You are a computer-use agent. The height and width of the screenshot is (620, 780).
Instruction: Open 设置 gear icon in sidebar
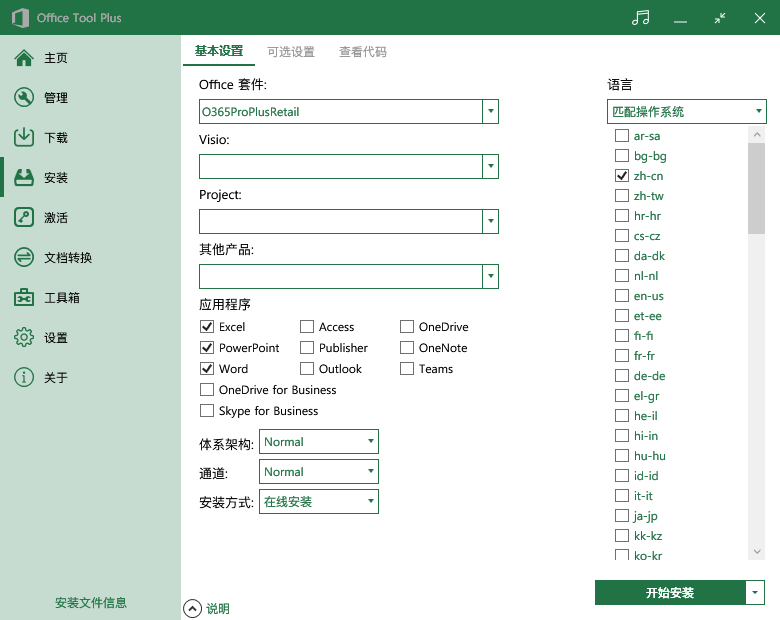coord(24,338)
